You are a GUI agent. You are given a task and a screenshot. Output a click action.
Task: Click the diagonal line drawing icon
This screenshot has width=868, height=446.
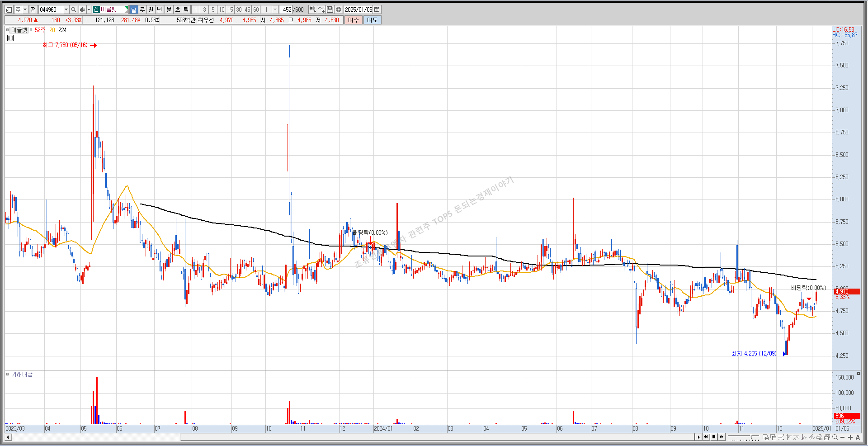[811, 437]
